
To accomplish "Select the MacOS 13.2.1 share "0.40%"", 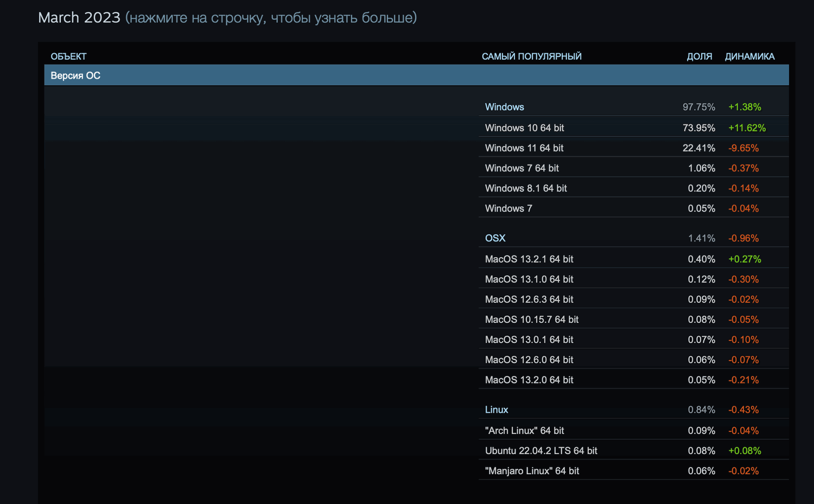I will coord(702,259).
